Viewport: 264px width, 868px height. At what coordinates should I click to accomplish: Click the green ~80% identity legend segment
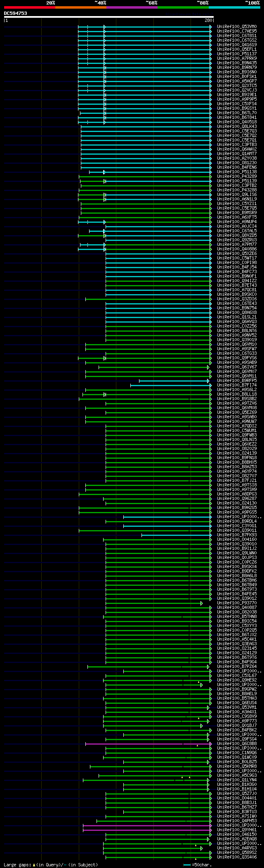[183, 7]
